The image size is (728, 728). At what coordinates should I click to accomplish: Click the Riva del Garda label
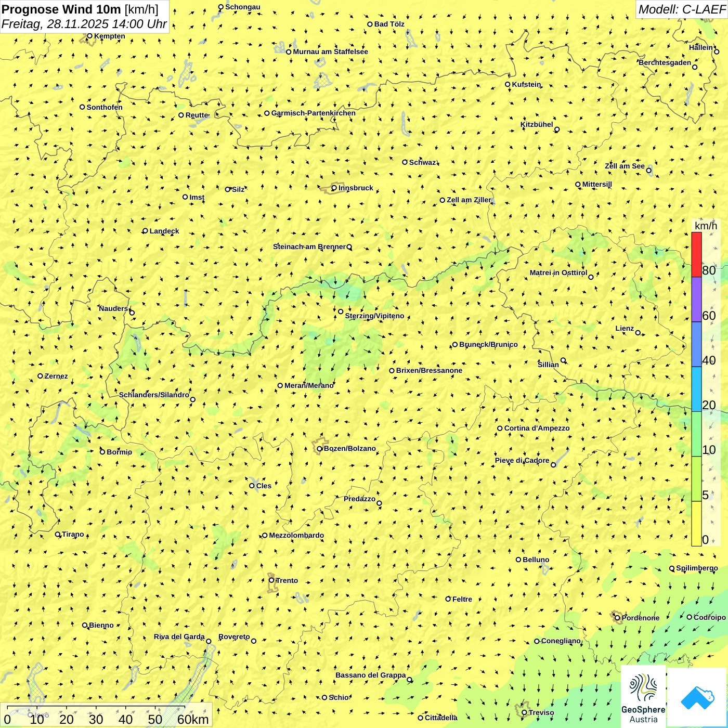[179, 636]
